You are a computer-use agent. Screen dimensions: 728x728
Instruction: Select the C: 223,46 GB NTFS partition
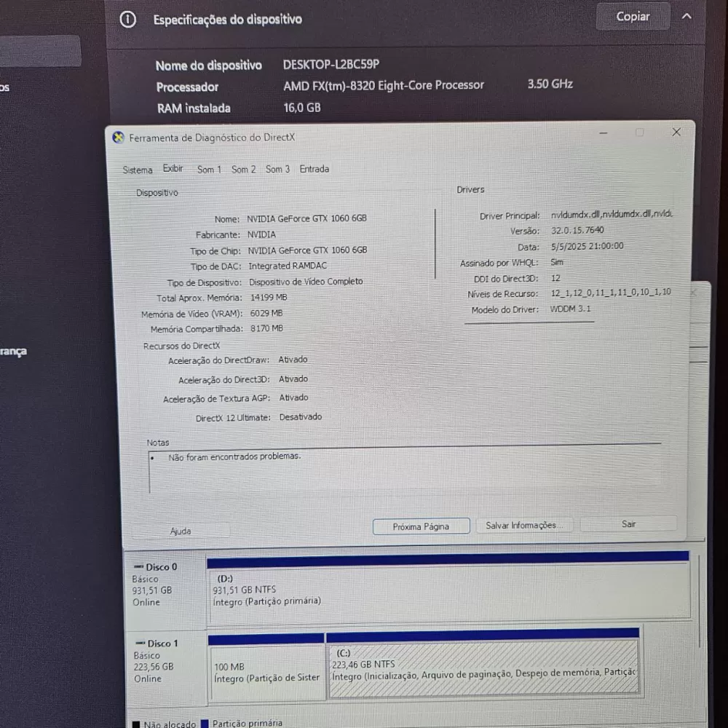[483, 664]
